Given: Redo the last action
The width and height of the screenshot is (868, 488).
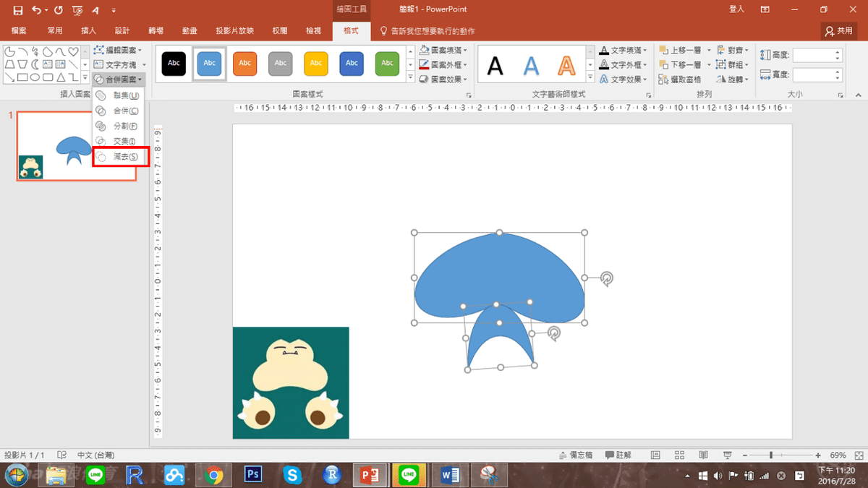Looking at the screenshot, I should (x=58, y=10).
